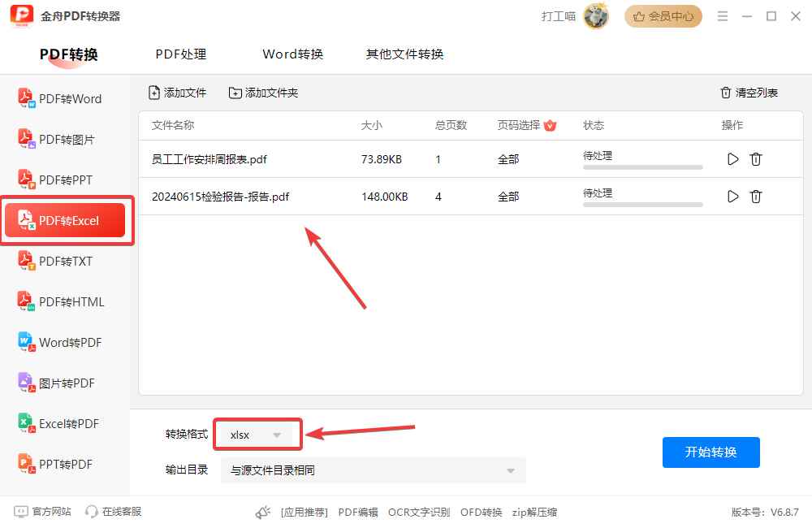Contact 在线客服 support
This screenshot has width=812, height=528.
coord(114,512)
